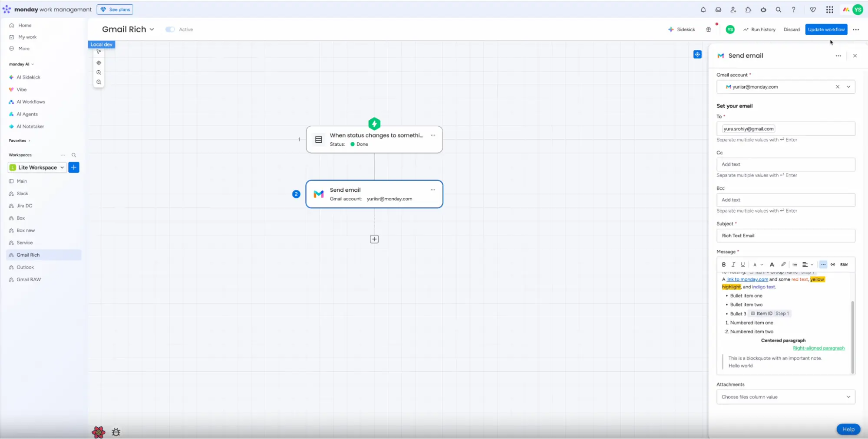This screenshot has width=868, height=439.
Task: Click the See plans button
Action: coord(115,10)
